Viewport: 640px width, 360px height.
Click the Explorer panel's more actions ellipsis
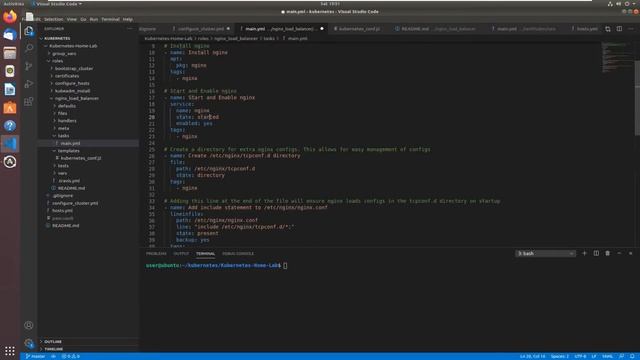(130, 29)
